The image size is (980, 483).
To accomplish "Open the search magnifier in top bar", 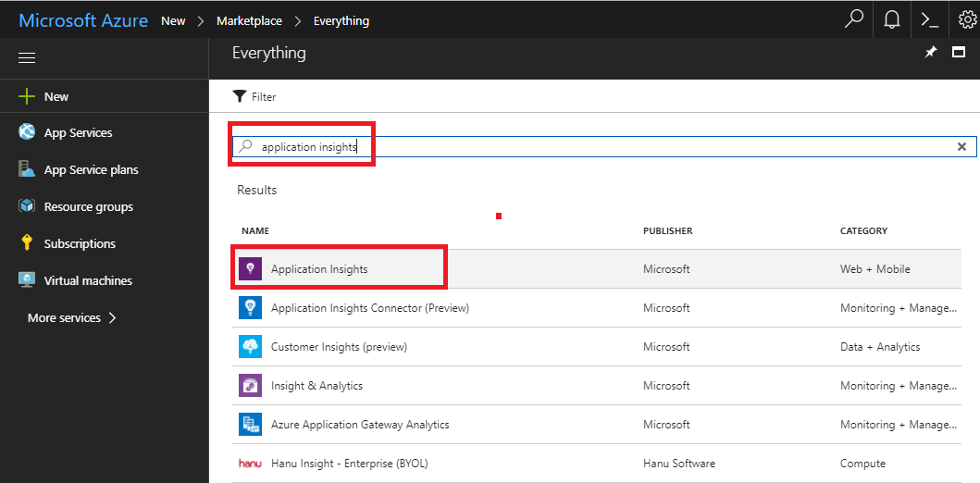I will pos(854,20).
